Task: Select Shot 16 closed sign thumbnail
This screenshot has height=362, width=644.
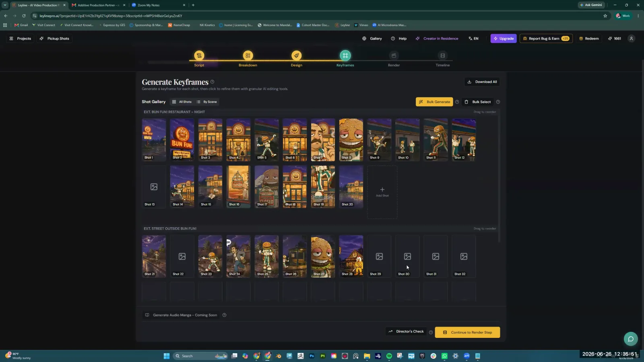Action: point(238,187)
